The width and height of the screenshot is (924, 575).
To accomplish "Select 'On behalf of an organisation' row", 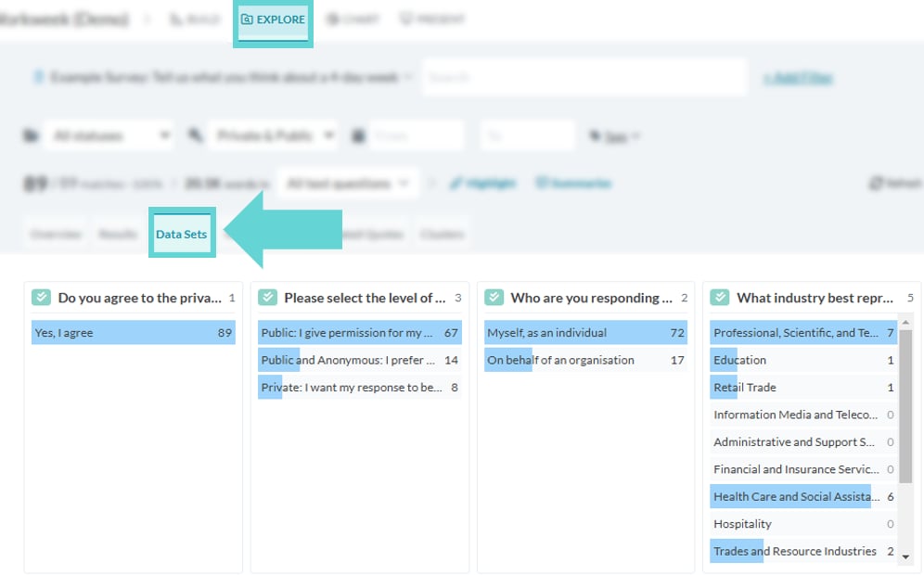I will [x=585, y=360].
